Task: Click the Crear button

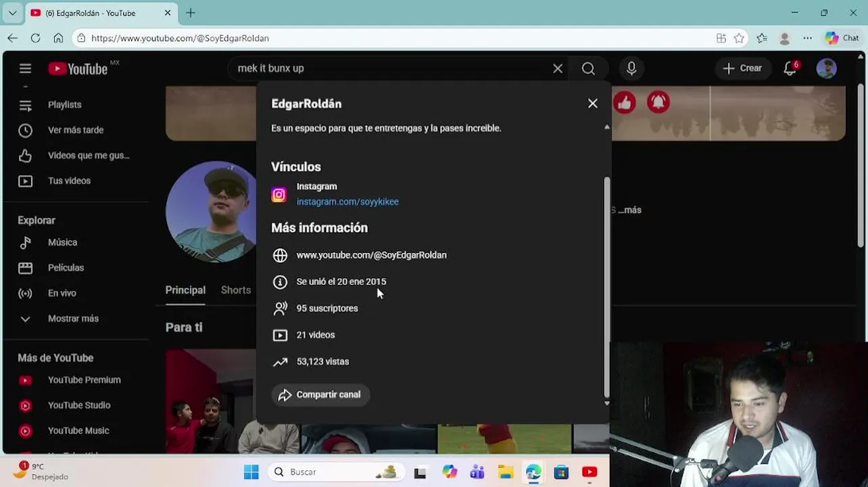Action: (742, 68)
